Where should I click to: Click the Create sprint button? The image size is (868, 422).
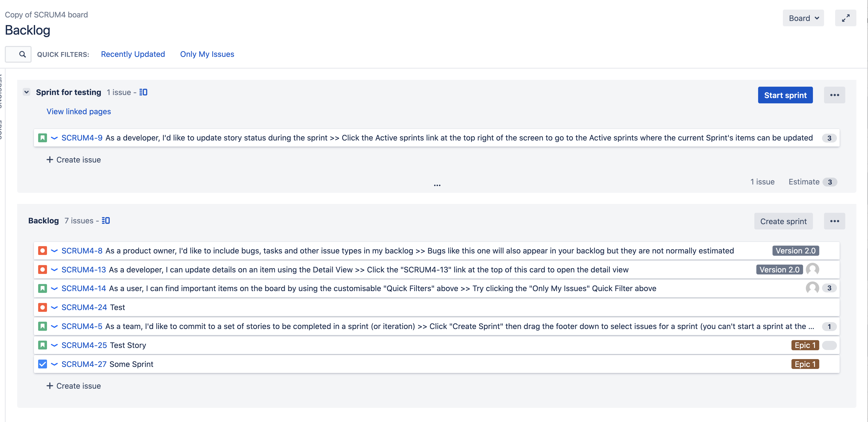pos(783,221)
